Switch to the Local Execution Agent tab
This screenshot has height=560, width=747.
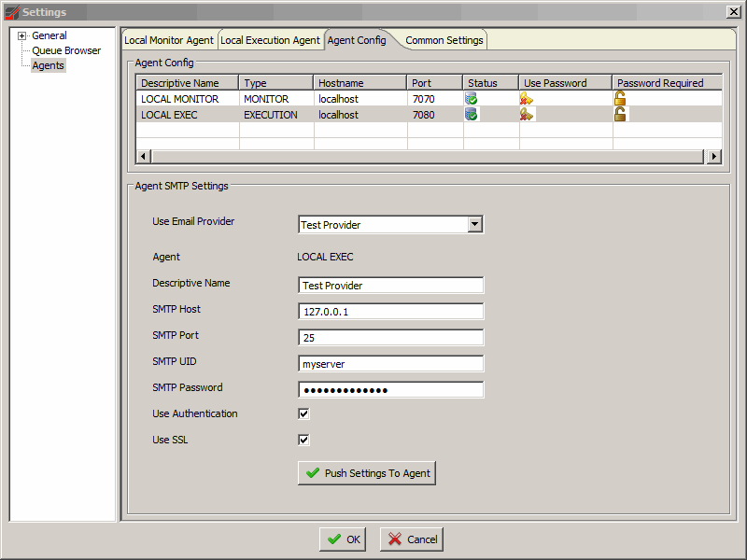point(270,40)
